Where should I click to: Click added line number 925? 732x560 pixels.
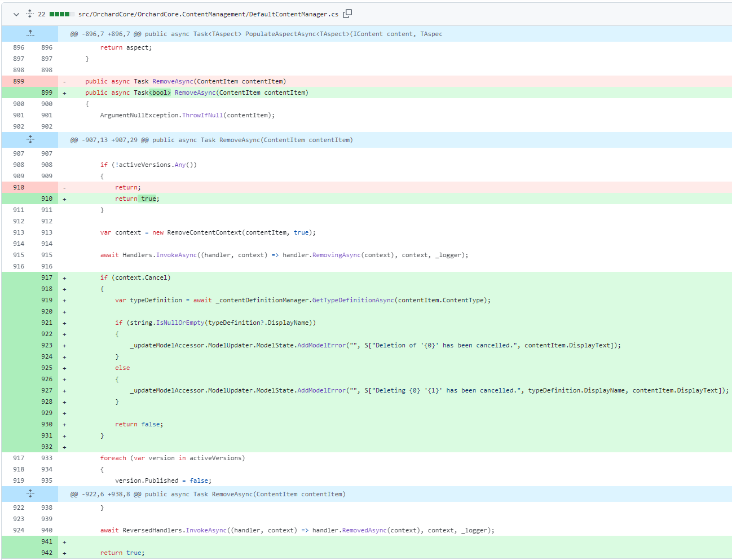pyautogui.click(x=47, y=368)
